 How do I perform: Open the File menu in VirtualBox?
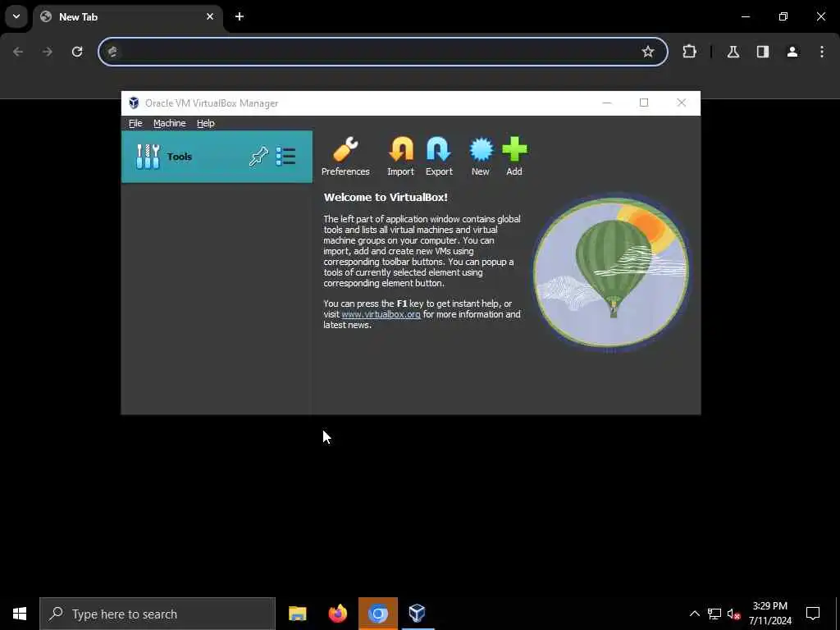coord(135,123)
